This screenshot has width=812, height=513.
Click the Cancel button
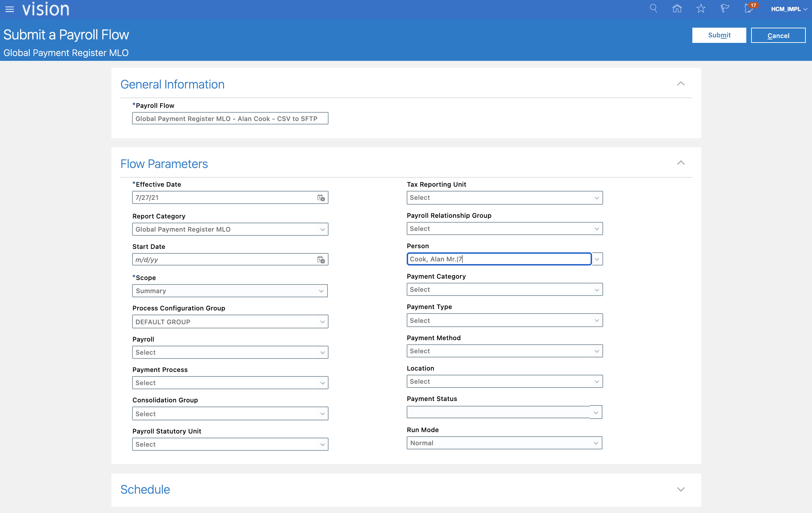(x=778, y=36)
